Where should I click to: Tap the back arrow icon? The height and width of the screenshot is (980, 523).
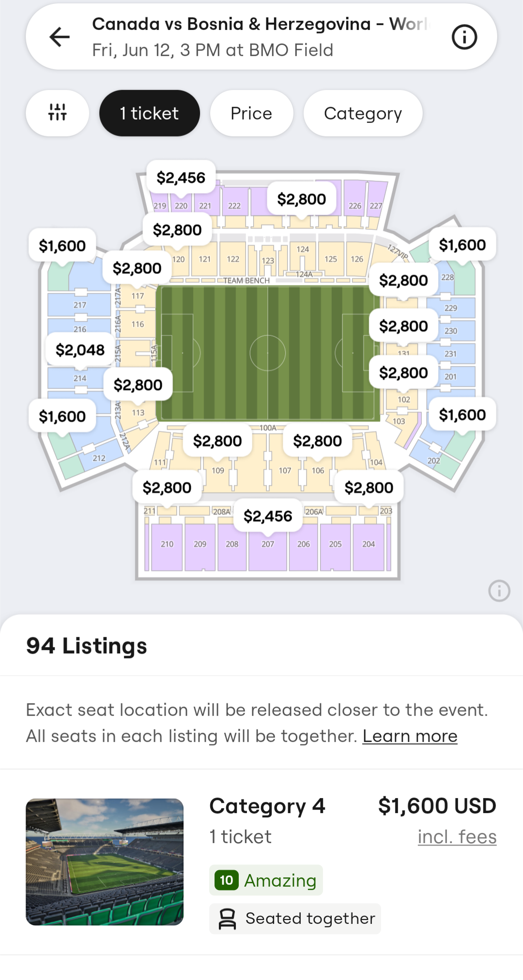[60, 37]
